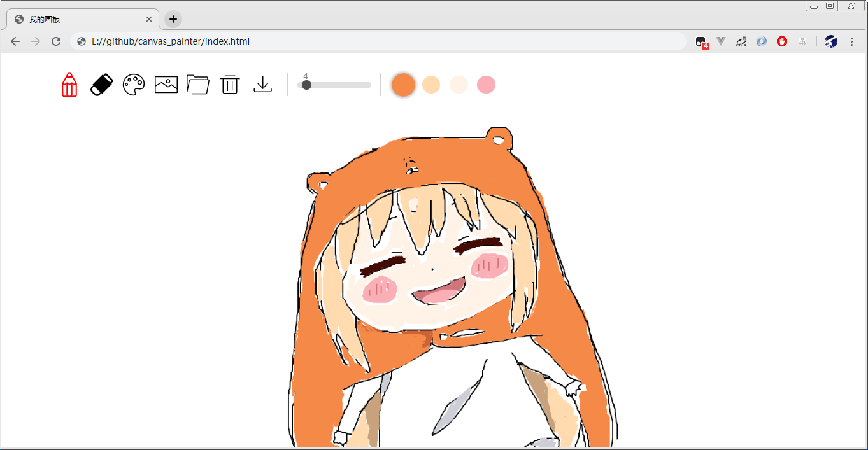This screenshot has height=450, width=868.
Task: Open the browser three-dot menu
Action: 852,41
